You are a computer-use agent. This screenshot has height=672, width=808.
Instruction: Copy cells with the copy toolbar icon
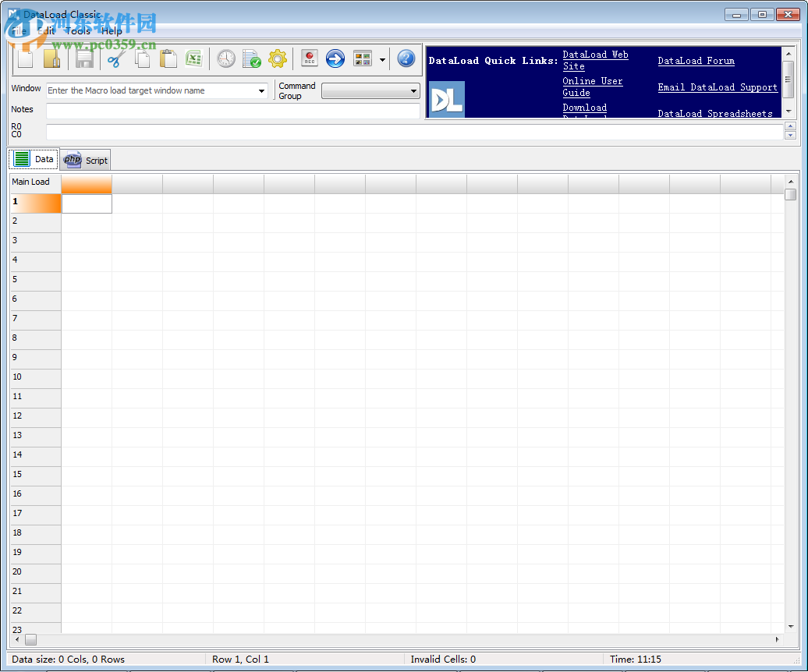point(141,58)
